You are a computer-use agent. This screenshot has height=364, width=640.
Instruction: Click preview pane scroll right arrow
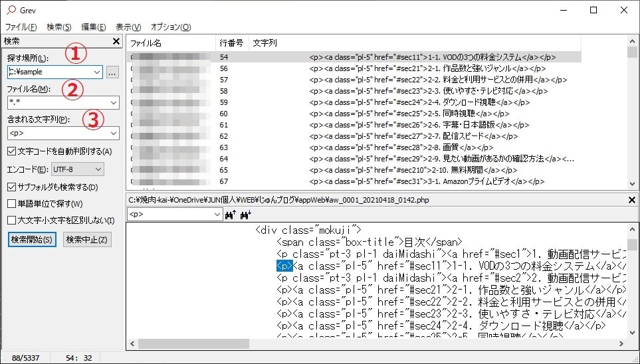[x=621, y=343]
